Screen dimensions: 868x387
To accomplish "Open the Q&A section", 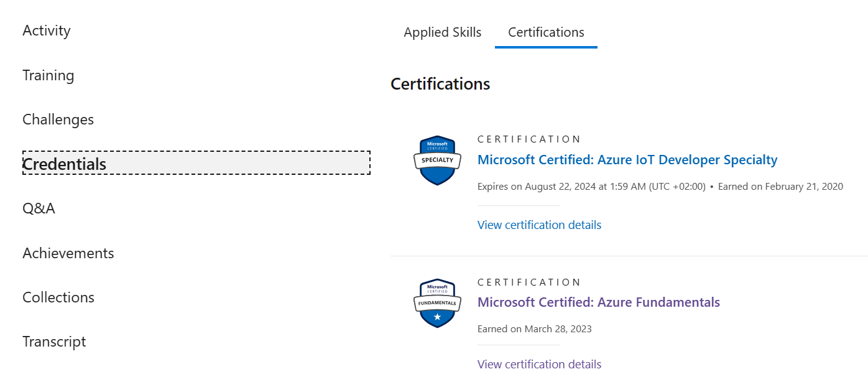I will point(39,208).
